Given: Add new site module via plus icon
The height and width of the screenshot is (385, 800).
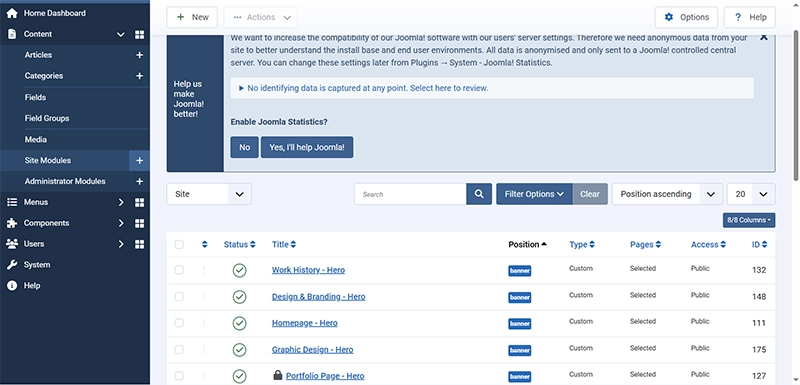Looking at the screenshot, I should pyautogui.click(x=139, y=161).
